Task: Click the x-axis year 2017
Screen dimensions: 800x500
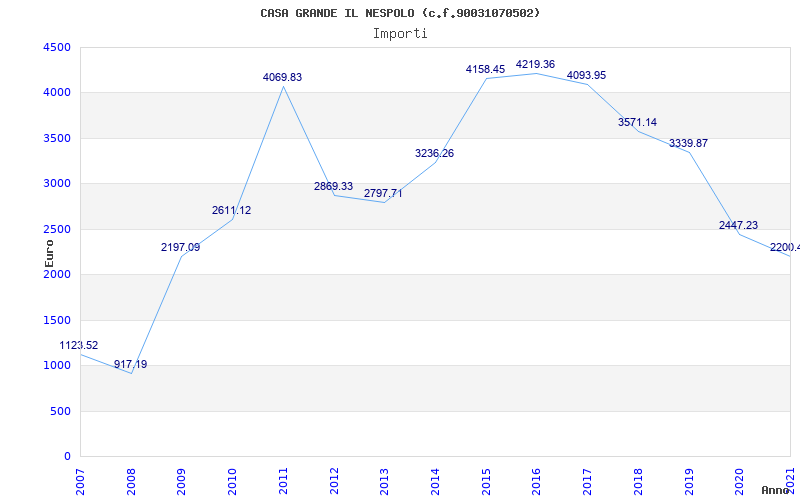Action: (x=587, y=482)
